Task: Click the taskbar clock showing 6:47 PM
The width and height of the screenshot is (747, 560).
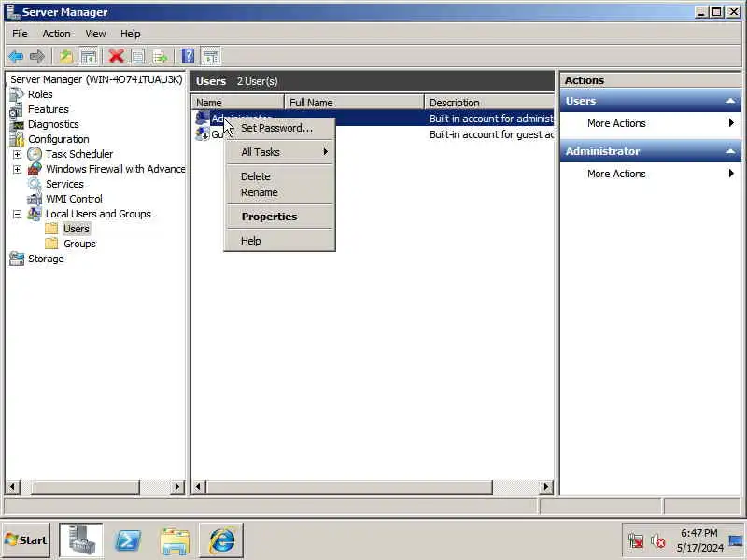Action: click(x=699, y=540)
